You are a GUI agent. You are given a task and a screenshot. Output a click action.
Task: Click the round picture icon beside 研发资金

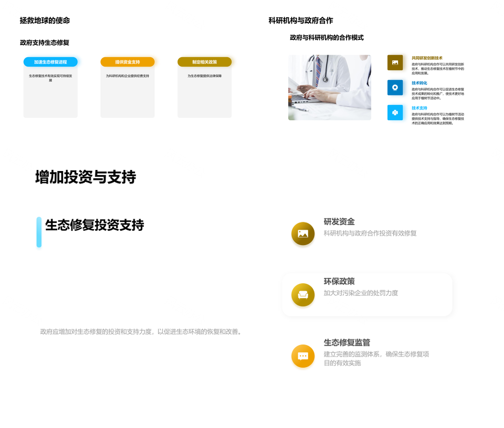pos(303,233)
